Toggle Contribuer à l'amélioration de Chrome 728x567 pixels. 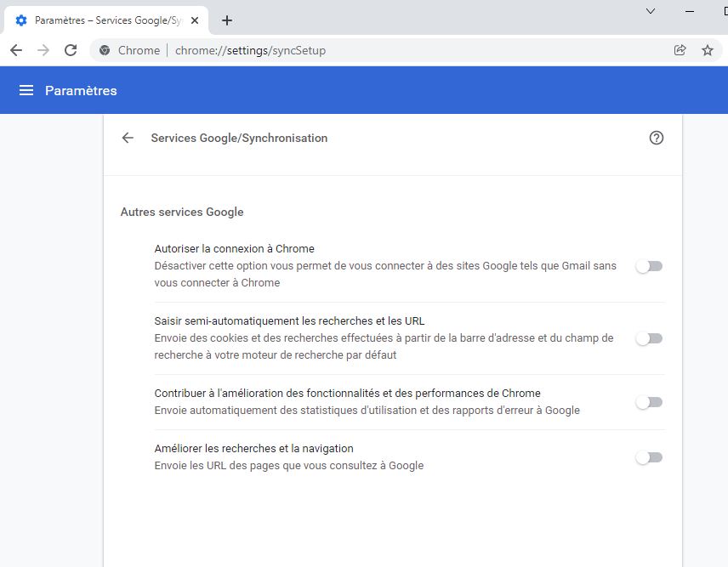click(x=649, y=402)
